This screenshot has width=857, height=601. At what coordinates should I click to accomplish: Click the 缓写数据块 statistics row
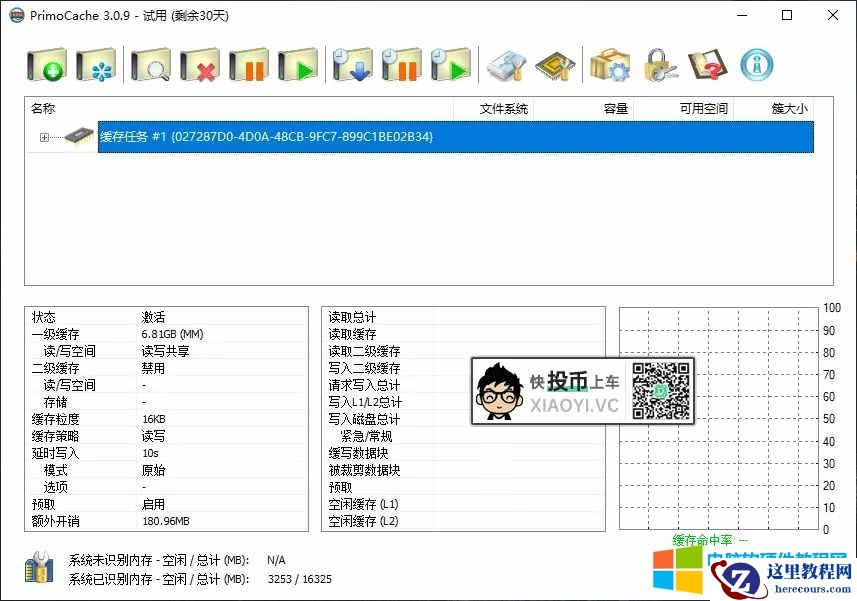point(463,453)
